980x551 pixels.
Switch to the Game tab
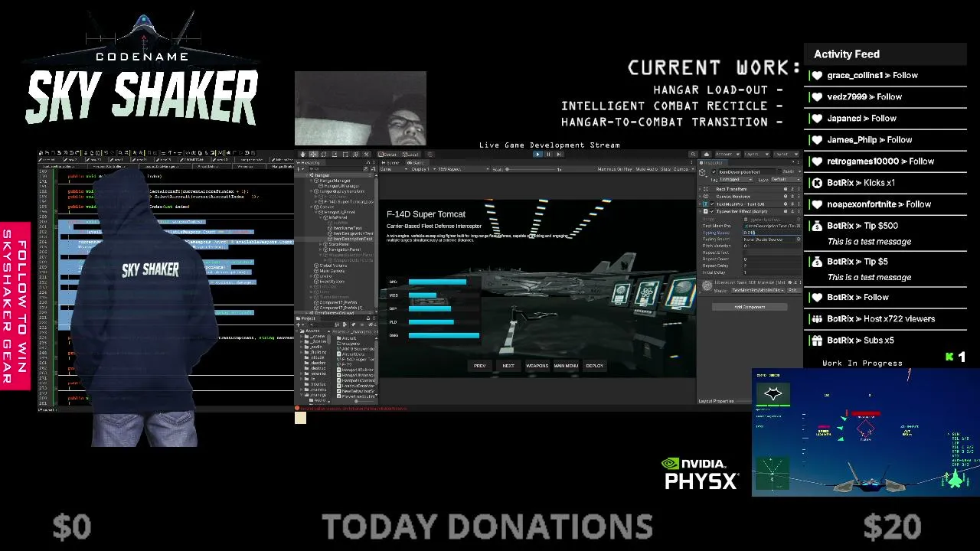click(x=416, y=162)
